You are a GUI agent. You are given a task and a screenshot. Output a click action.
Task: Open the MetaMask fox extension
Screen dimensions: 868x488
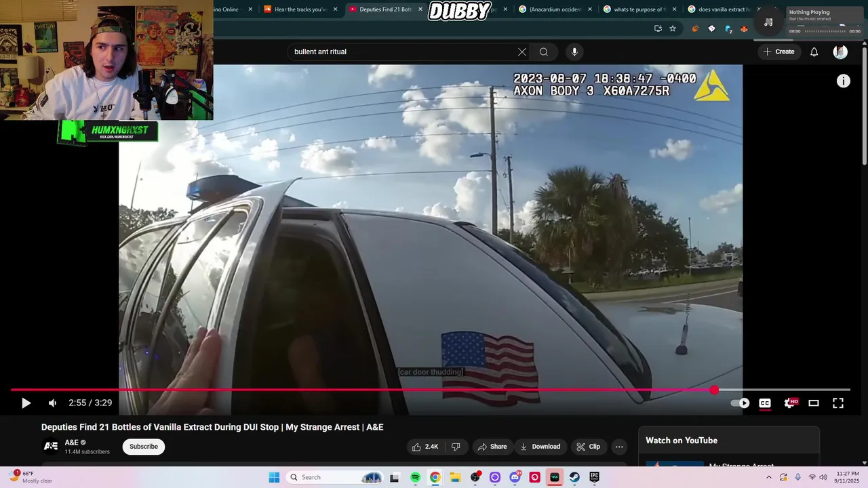coord(744,28)
